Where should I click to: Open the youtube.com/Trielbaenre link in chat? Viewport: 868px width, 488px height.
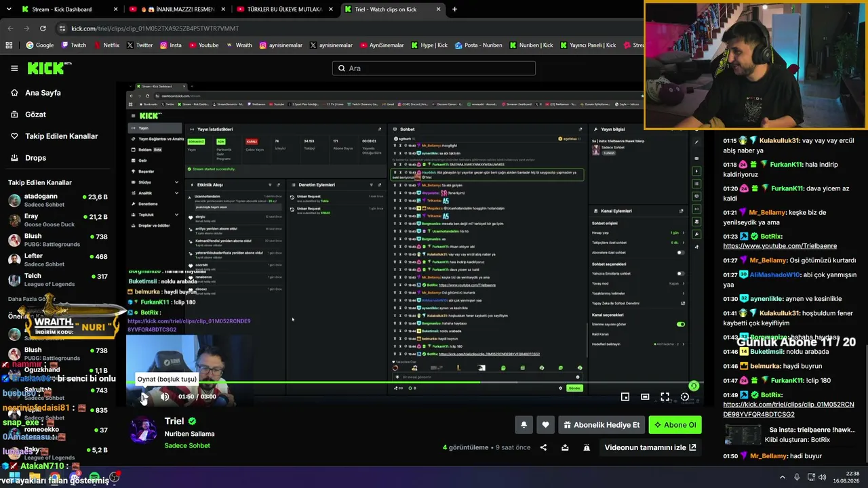[780, 246]
